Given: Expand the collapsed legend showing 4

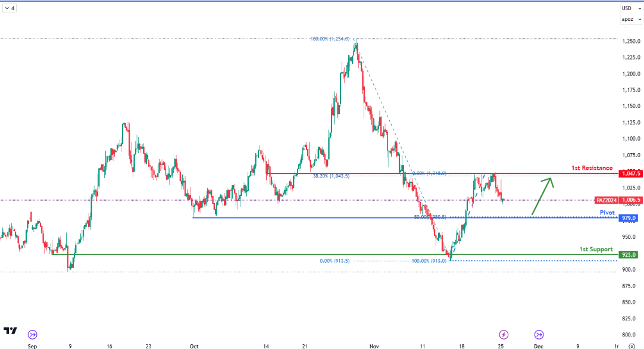Looking at the screenshot, I should pos(10,8).
